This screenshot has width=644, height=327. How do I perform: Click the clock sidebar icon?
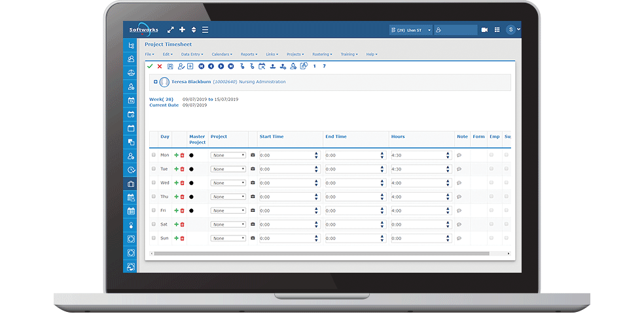(x=131, y=169)
